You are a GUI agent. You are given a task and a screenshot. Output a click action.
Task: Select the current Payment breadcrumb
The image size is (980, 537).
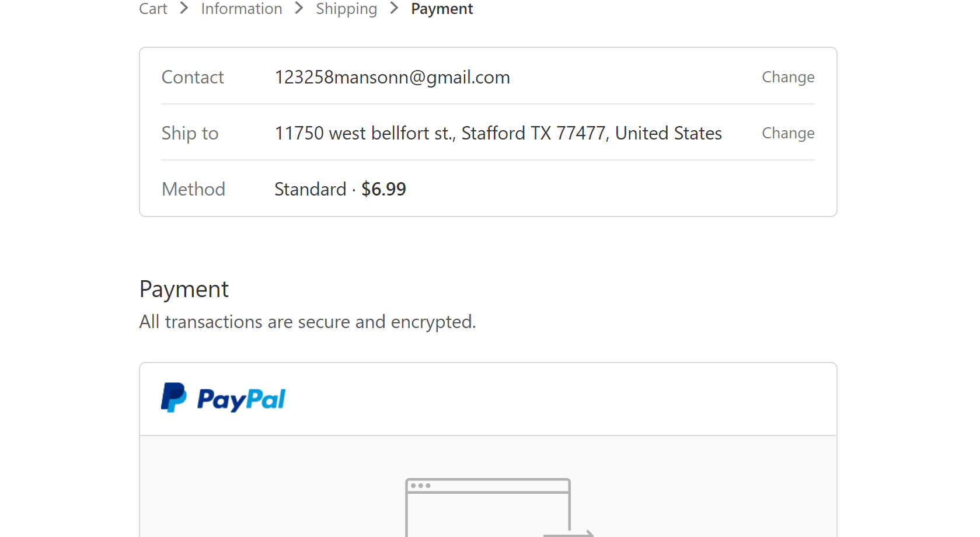pyautogui.click(x=442, y=9)
